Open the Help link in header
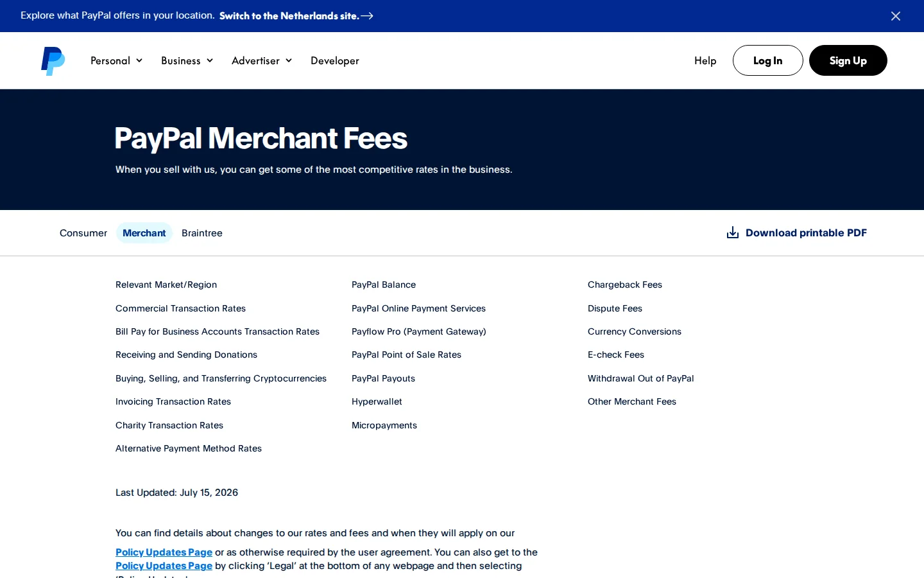924x578 pixels. tap(705, 60)
